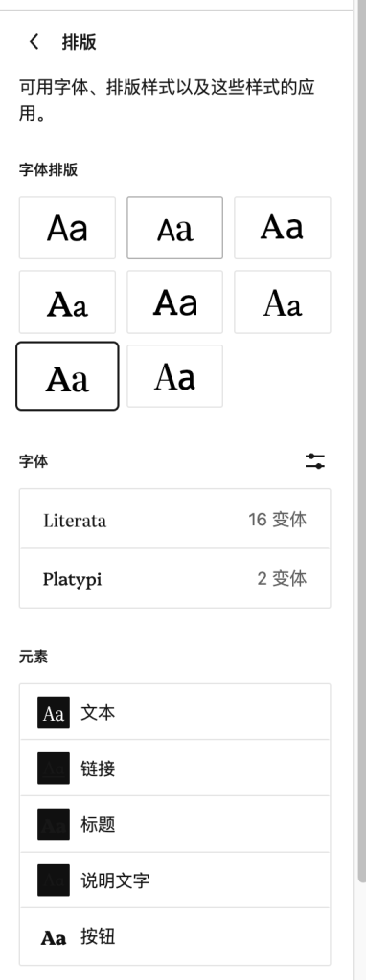Screen dimensions: 366x980
Task: Click the 说明文字 element preview icon
Action: 54,880
